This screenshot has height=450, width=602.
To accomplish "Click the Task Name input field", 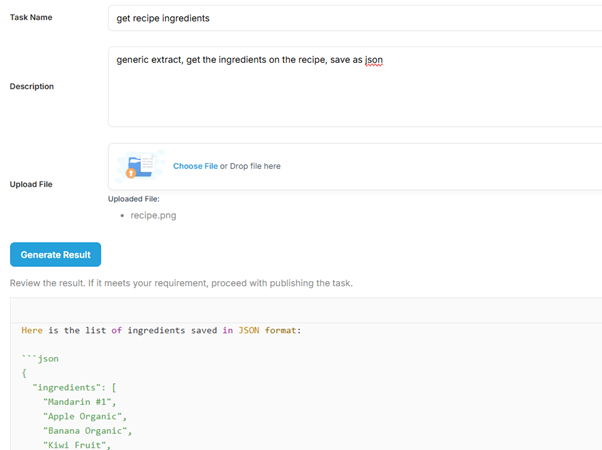I will coord(355,18).
